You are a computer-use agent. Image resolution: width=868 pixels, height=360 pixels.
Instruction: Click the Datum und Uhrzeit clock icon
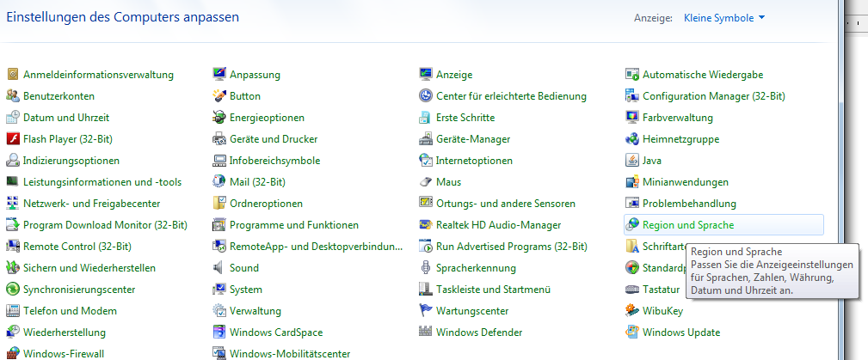click(x=13, y=117)
